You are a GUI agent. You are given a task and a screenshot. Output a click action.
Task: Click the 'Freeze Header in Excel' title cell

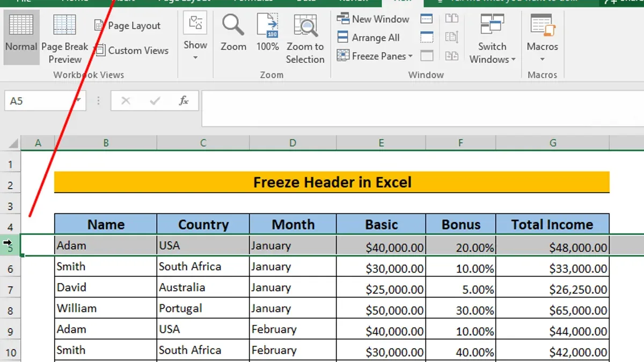point(332,182)
